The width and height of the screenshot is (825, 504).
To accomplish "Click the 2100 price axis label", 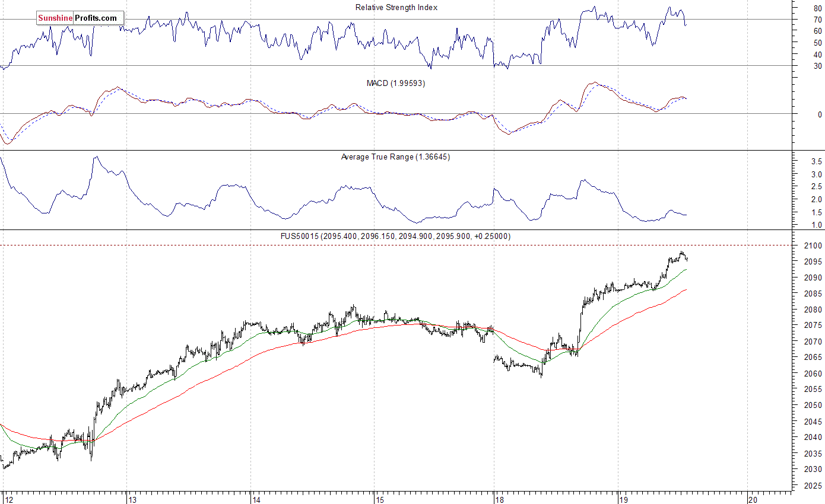I will tap(814, 245).
